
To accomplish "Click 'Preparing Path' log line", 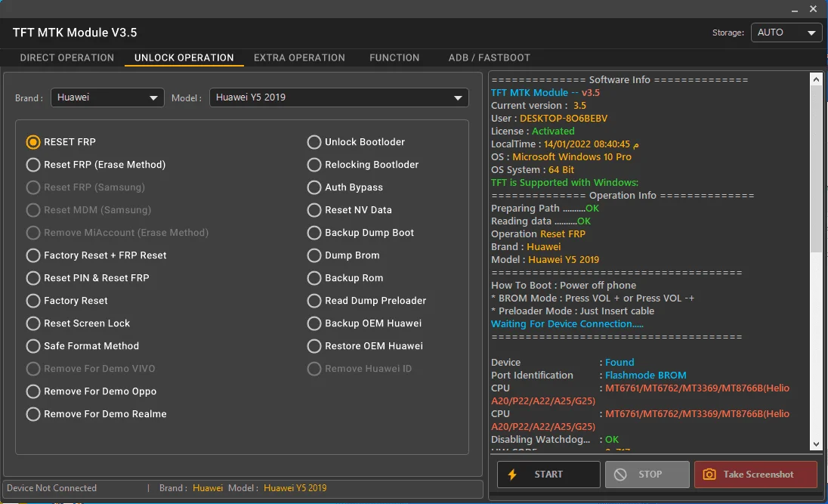I will tap(545, 208).
